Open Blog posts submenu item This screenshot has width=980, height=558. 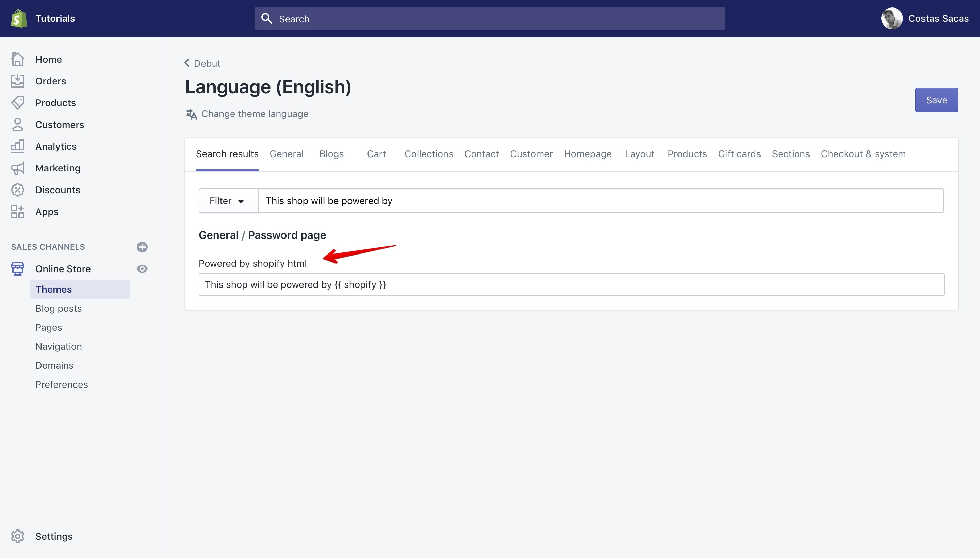pyautogui.click(x=58, y=308)
